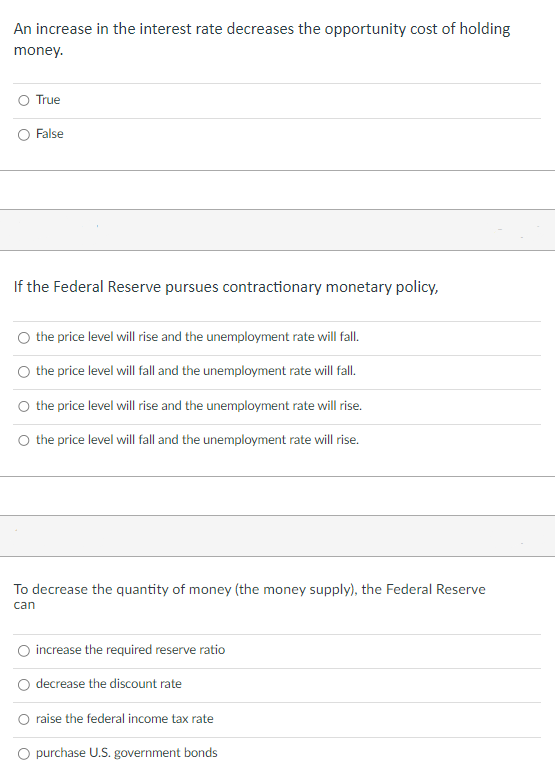Choose price level rise, unemployment rate fall

click(x=24, y=338)
